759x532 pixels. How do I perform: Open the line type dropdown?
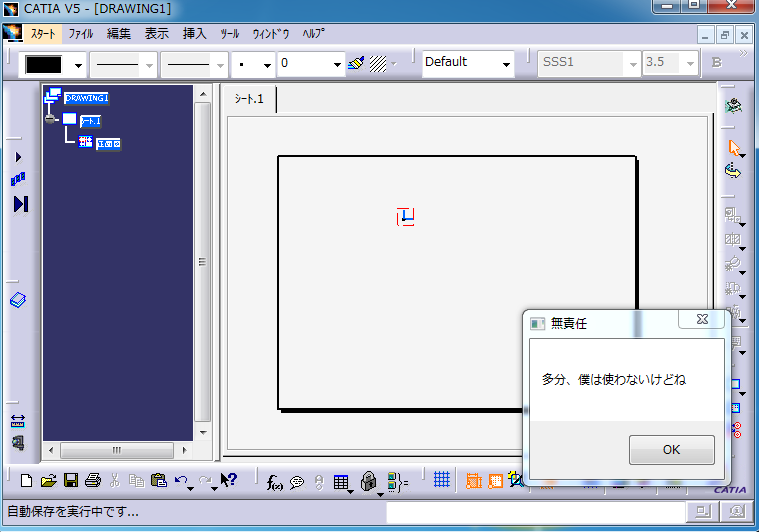pyautogui.click(x=220, y=65)
